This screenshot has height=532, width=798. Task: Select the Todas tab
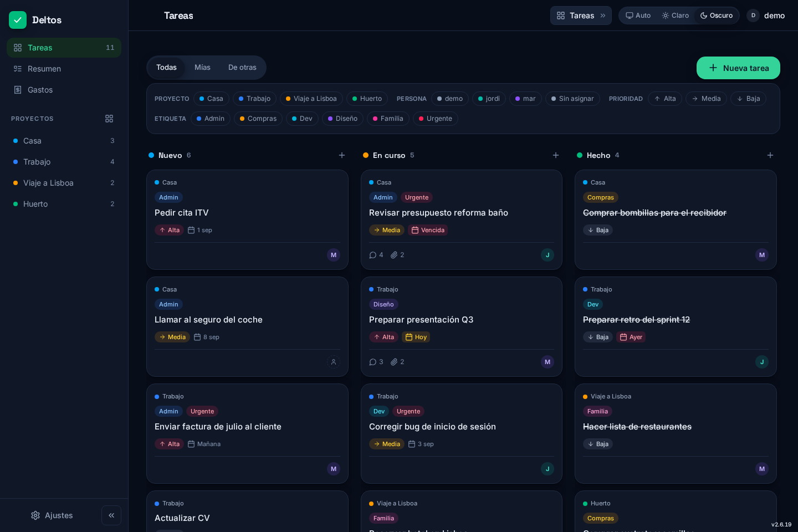(x=166, y=68)
